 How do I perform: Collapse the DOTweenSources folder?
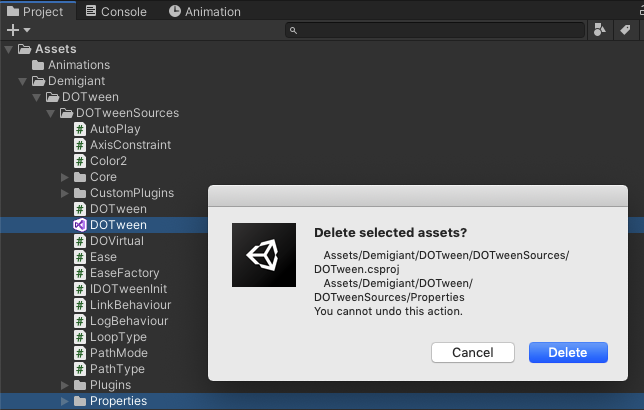tap(51, 114)
